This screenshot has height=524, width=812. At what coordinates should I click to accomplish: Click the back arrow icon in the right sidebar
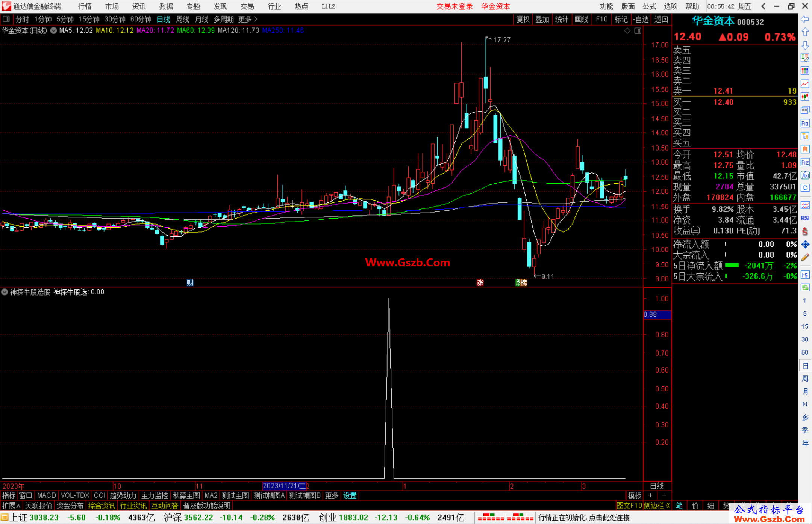coord(805,19)
